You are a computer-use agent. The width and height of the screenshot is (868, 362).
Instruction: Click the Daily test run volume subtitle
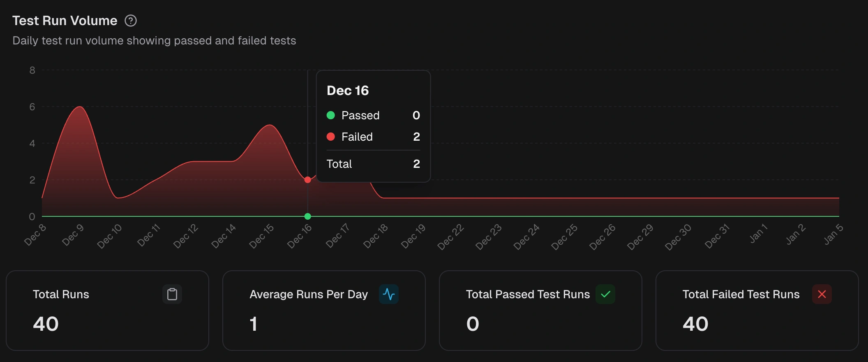[154, 41]
